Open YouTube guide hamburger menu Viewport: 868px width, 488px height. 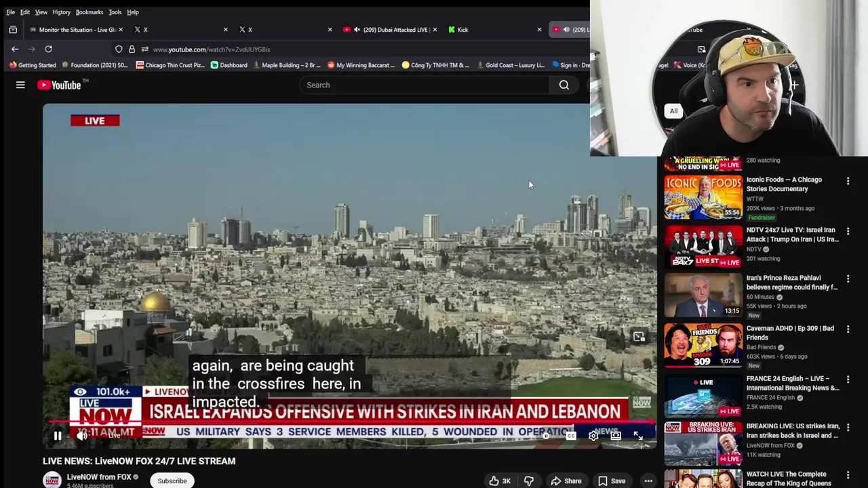click(20, 85)
